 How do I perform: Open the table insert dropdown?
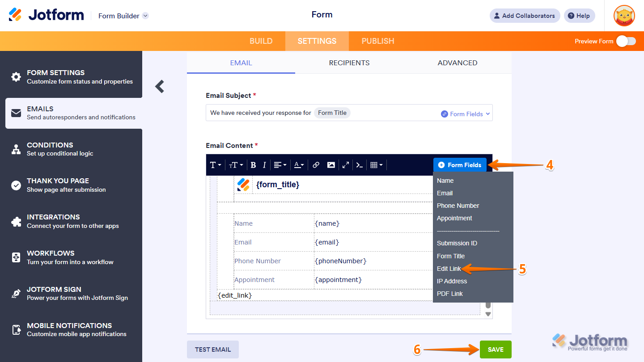coord(377,165)
